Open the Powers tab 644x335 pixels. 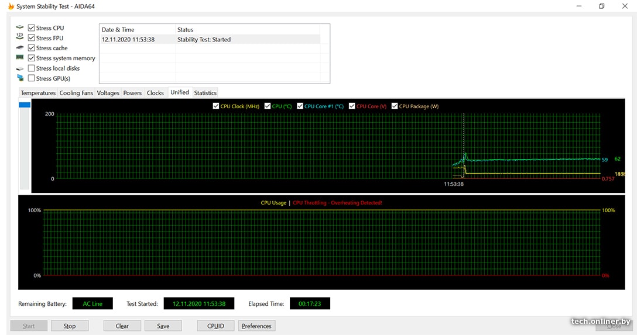pyautogui.click(x=132, y=93)
